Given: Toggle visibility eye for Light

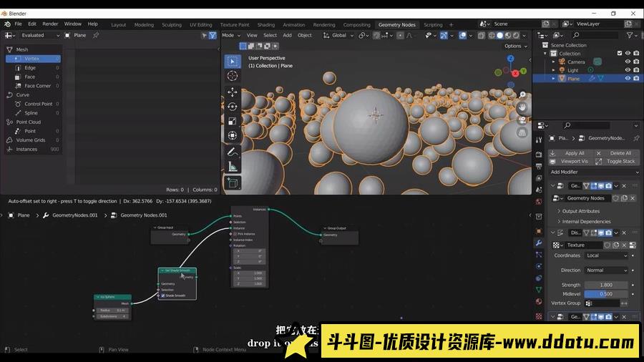Looking at the screenshot, I should point(628,70).
